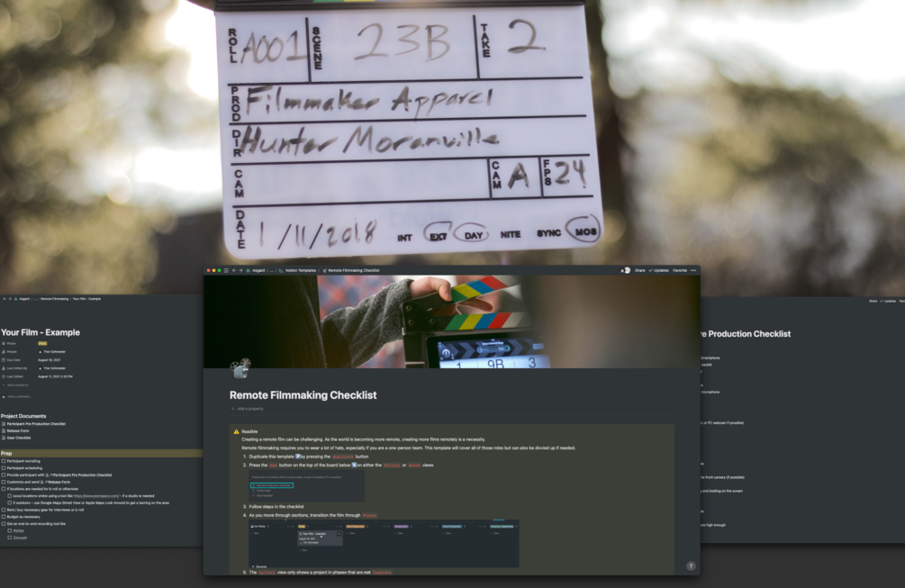Click the Participant Pre Production Checklist page icon
This screenshot has height=588, width=905.
pyautogui.click(x=4, y=423)
